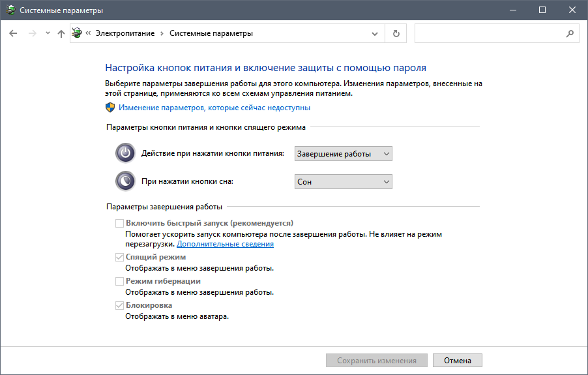Click Параметры завершения работы section header
This screenshot has height=375, width=588.
pyautogui.click(x=164, y=207)
